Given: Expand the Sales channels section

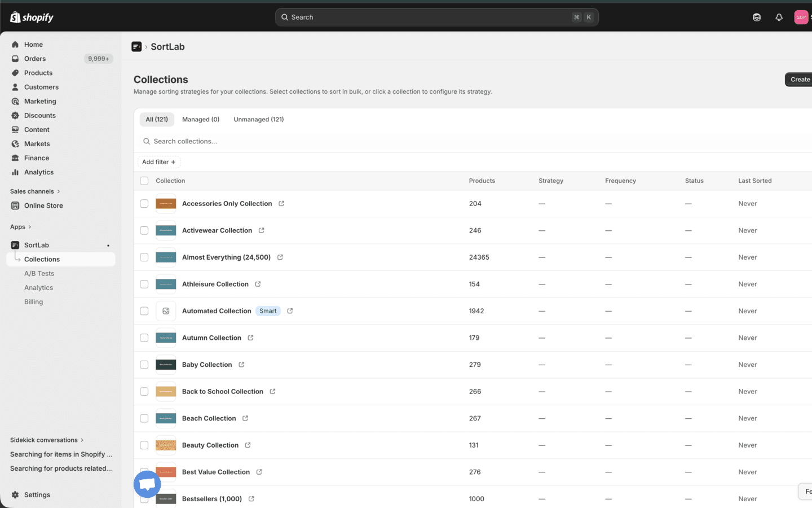Looking at the screenshot, I should coord(35,191).
